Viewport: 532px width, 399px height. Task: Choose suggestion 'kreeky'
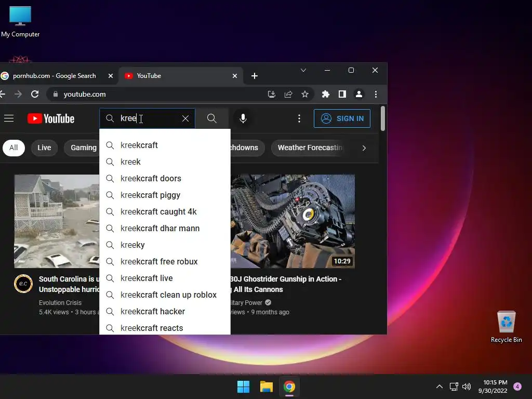[x=165, y=245]
